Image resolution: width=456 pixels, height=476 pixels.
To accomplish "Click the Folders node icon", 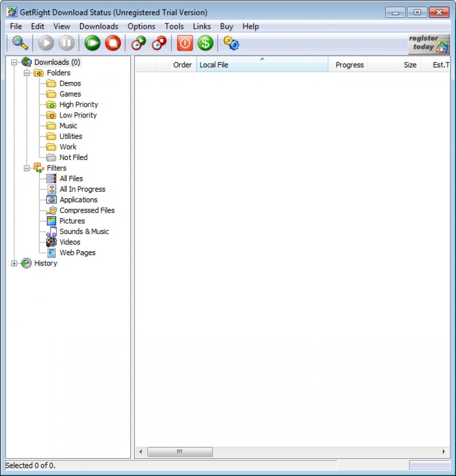I will 38,73.
